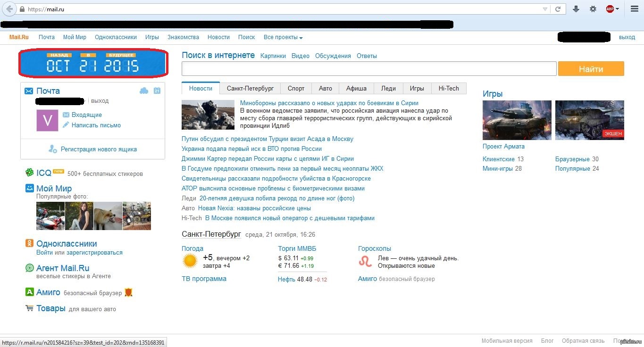
Task: Click Написать письмо link
Action: [96, 125]
